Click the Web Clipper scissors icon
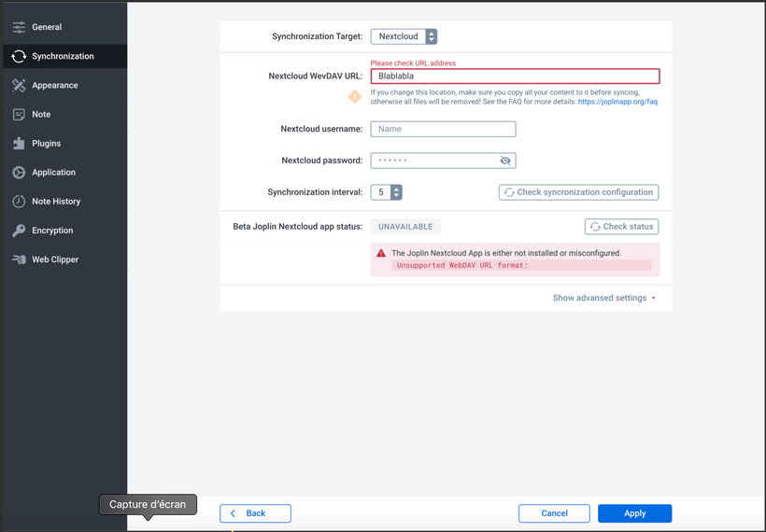Screen dimensions: 766x532 tap(19, 259)
